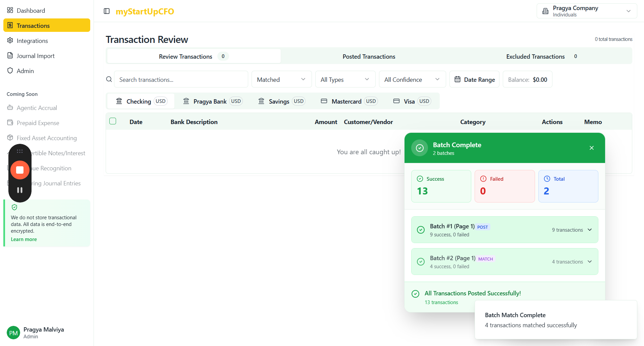Open the Matched status dropdown

(x=281, y=79)
